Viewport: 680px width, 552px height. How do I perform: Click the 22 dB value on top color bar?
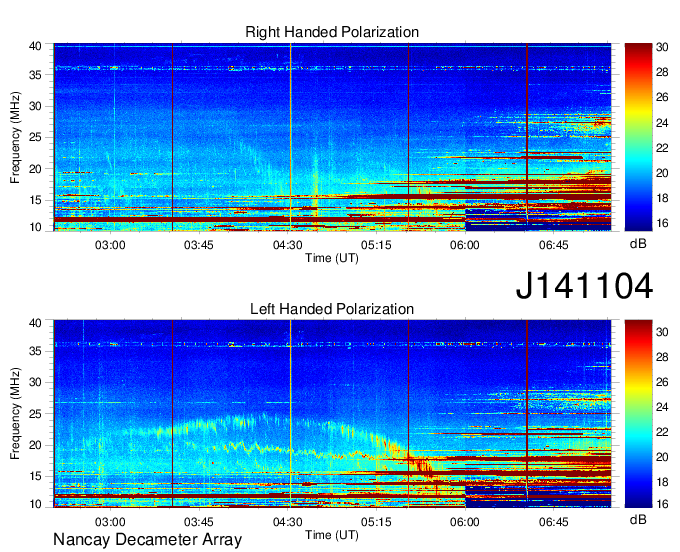(x=662, y=148)
